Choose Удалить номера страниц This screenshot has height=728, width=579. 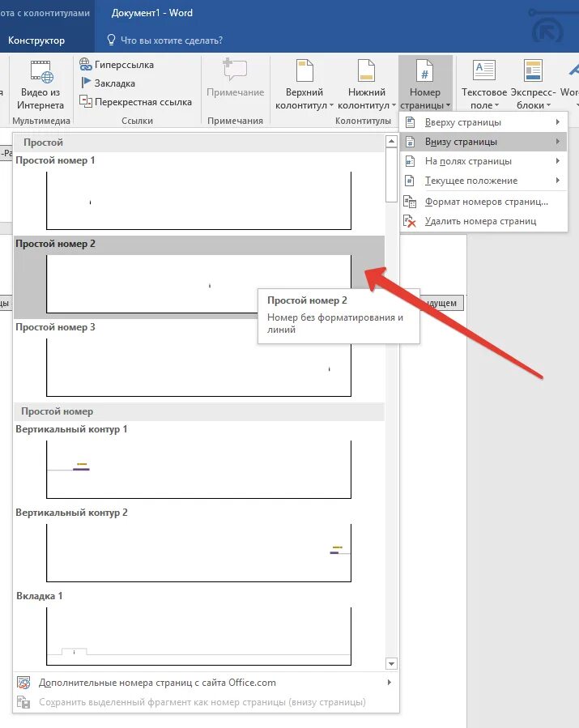483,221
